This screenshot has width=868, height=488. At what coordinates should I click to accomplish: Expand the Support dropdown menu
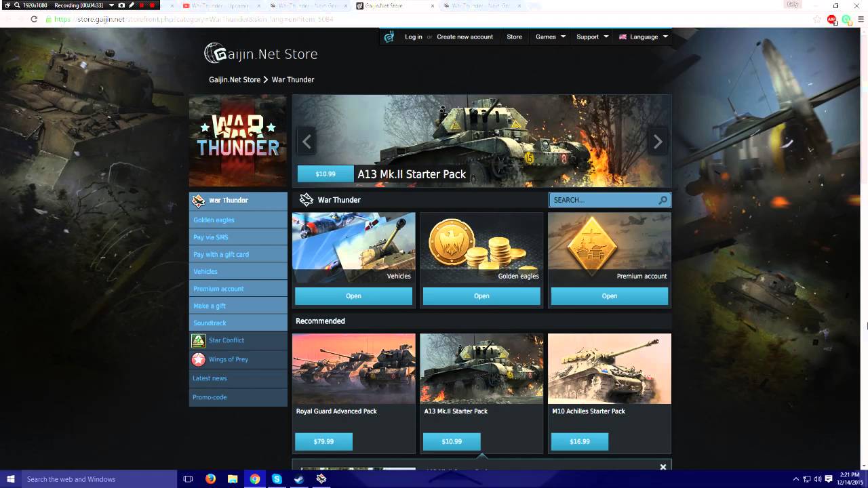(x=592, y=37)
